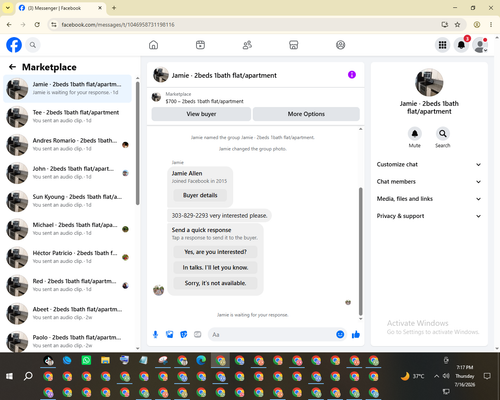
Task: Attach a file with the photo icon
Action: (169, 334)
